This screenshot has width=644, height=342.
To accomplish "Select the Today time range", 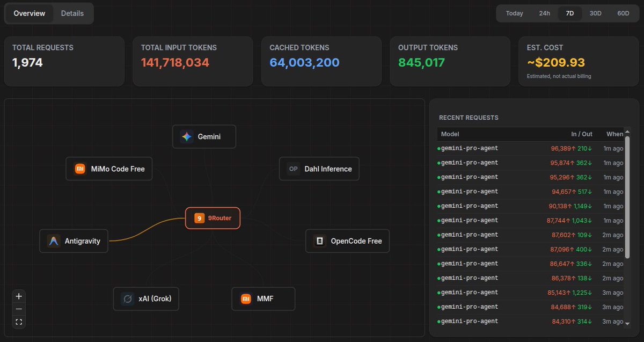I will click(514, 13).
